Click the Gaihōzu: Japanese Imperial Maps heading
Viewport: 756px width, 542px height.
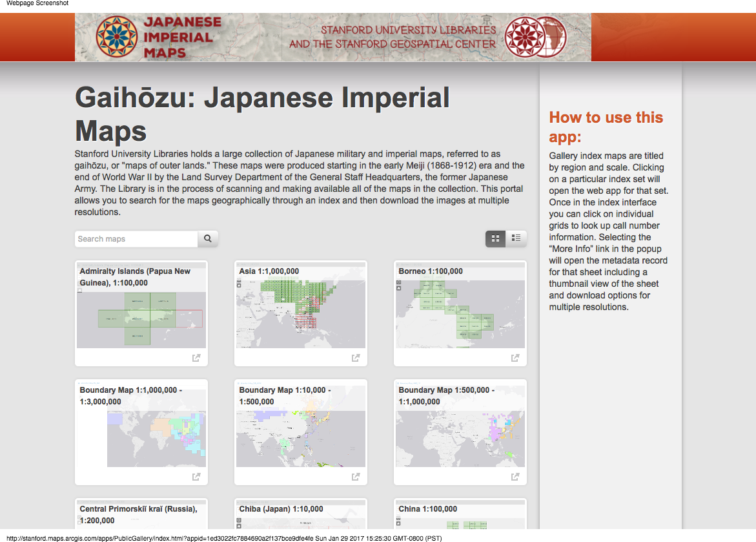click(262, 114)
